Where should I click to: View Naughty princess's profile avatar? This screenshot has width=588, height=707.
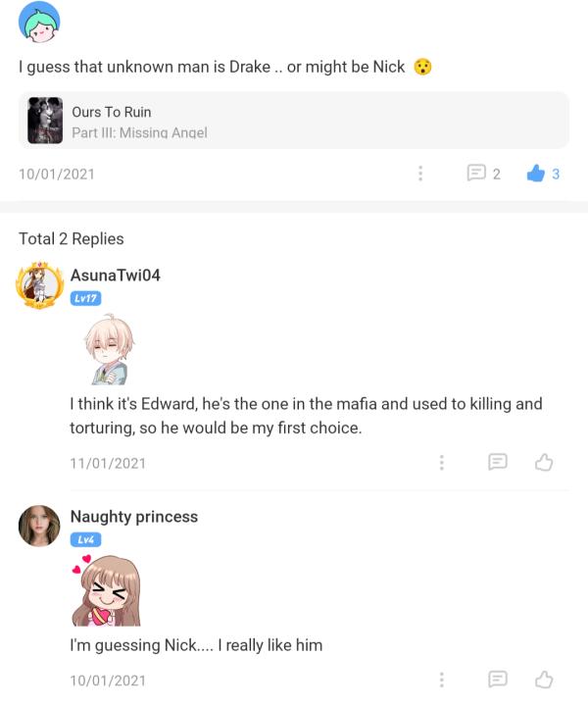pos(39,527)
